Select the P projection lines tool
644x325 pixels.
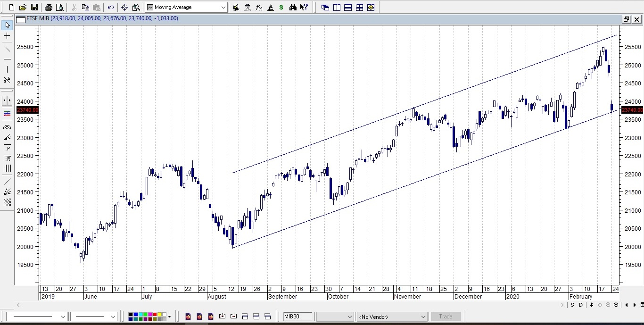pyautogui.click(x=7, y=148)
